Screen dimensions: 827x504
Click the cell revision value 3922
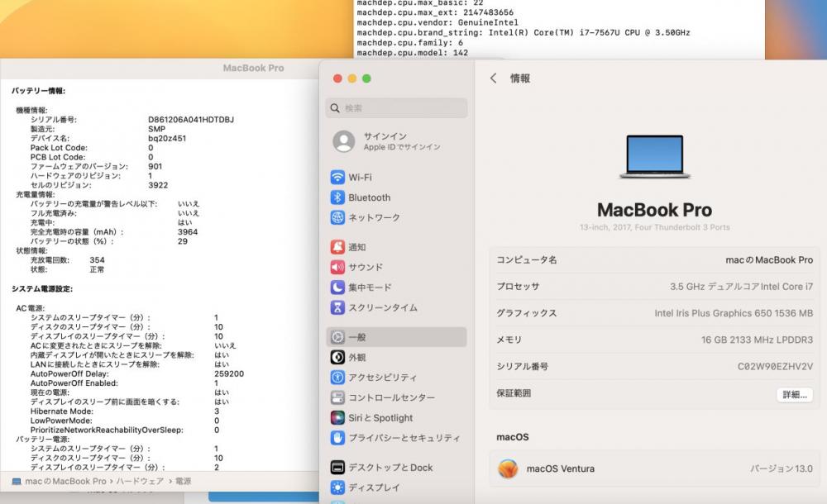click(x=158, y=185)
